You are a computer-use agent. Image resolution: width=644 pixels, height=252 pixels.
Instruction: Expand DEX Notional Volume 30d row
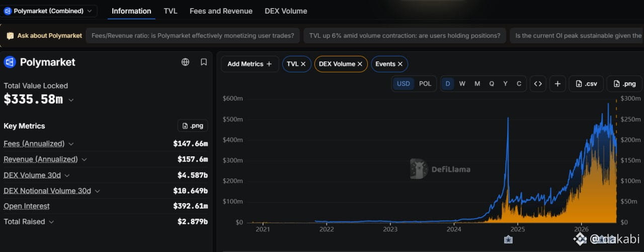[x=97, y=191]
